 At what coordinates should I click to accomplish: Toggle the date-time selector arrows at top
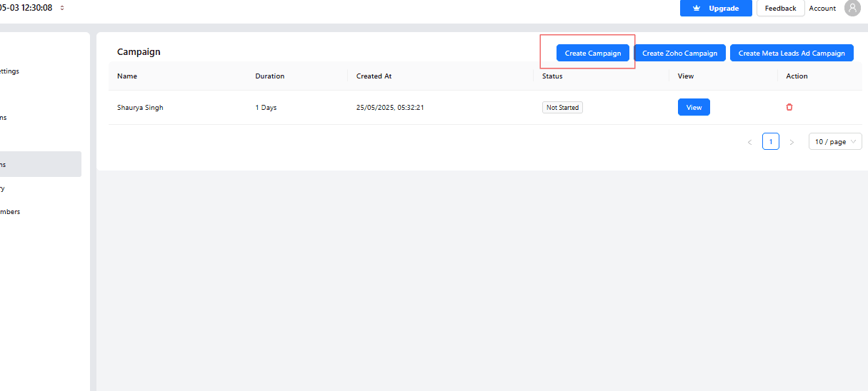(x=62, y=8)
